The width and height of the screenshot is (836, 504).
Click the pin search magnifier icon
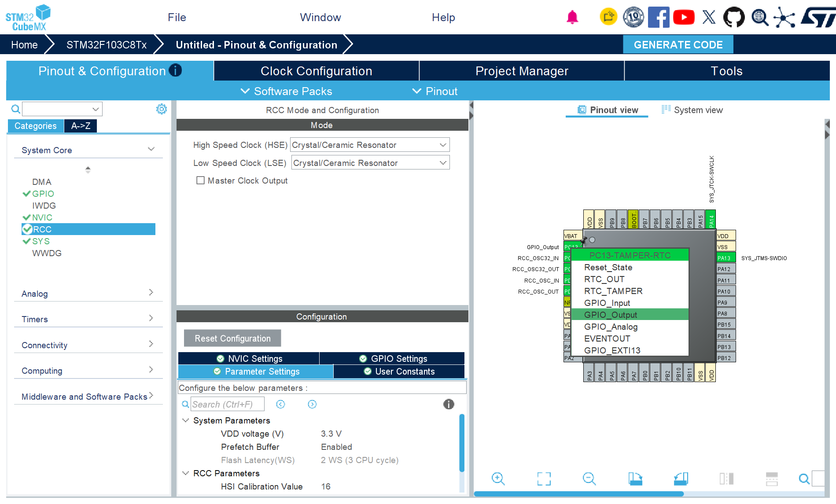coord(804,478)
